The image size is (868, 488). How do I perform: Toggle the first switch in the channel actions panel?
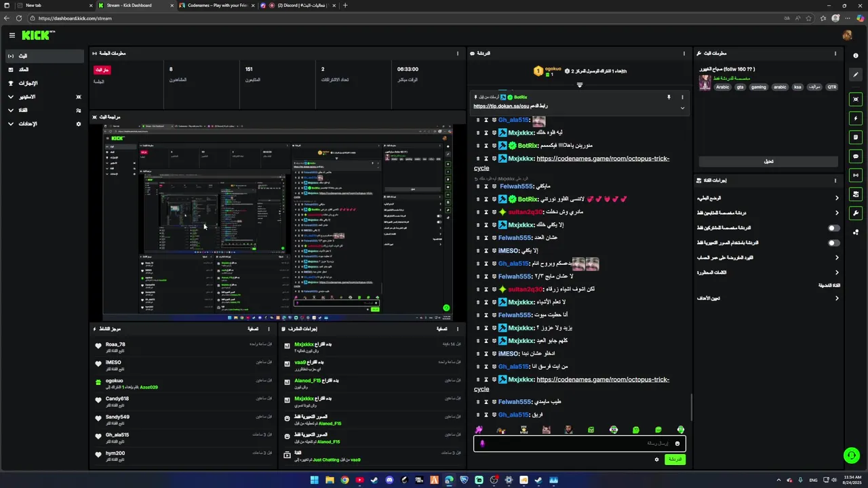(x=834, y=228)
